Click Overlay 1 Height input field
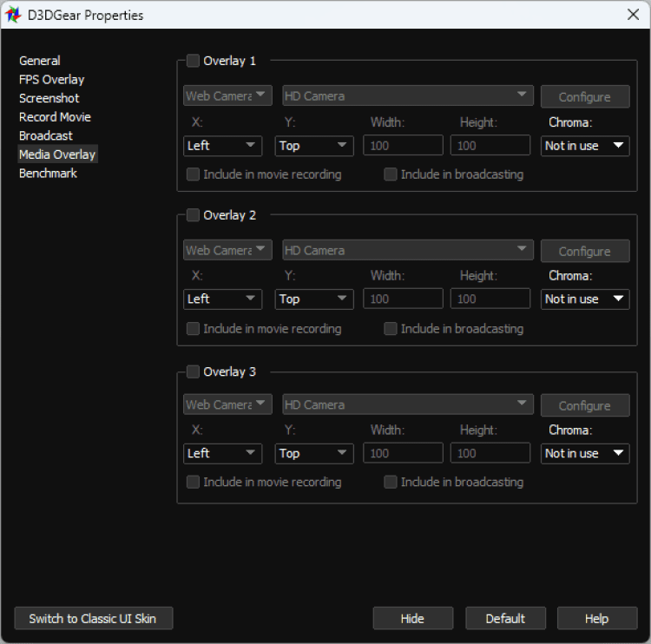 coord(490,145)
